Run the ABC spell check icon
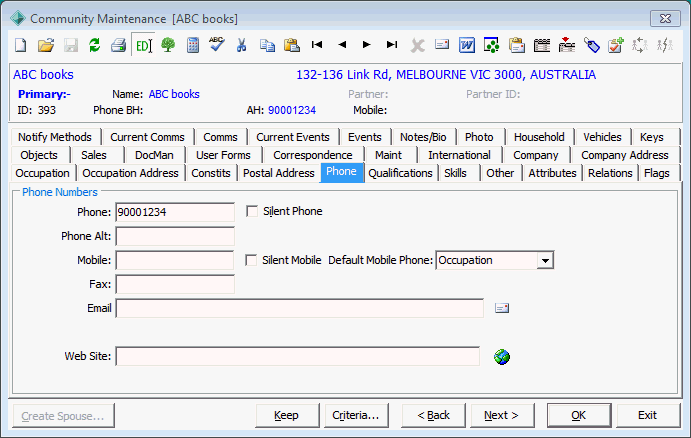Screen dimensions: 691x438 (x=216, y=44)
